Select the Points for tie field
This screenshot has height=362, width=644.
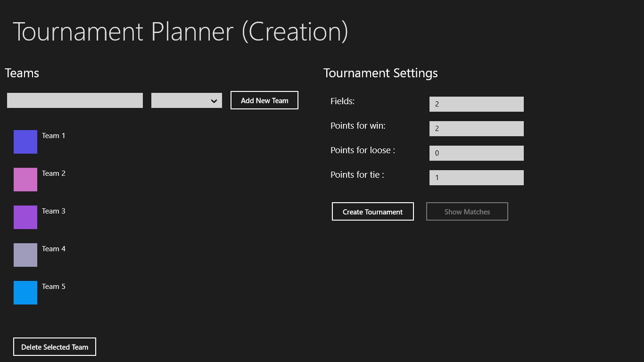coord(476,178)
